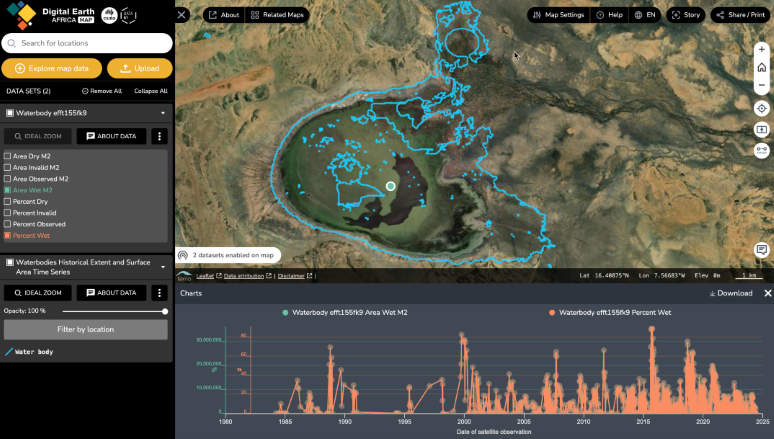Click the zoom out minus button

click(x=762, y=84)
